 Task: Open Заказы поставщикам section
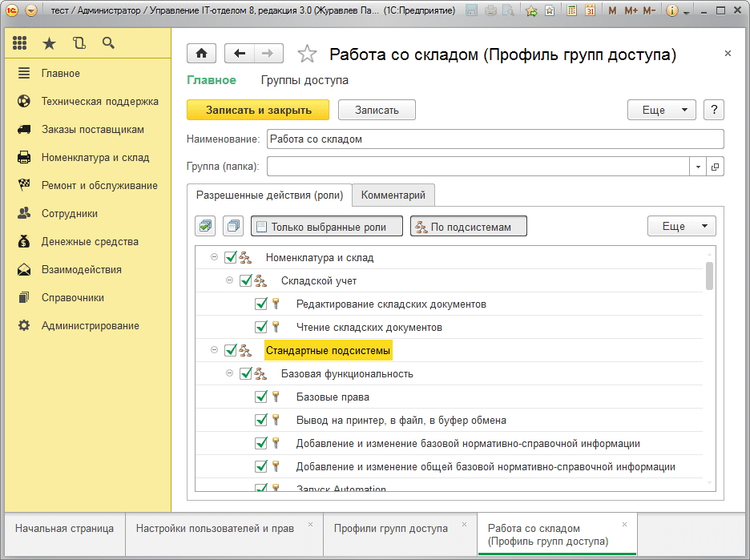click(x=93, y=130)
